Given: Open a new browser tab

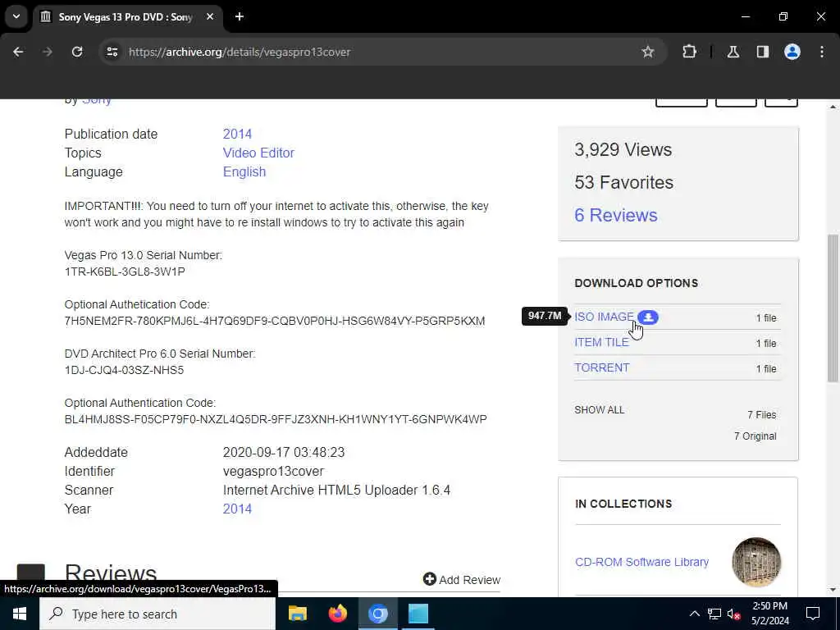Looking at the screenshot, I should [240, 16].
